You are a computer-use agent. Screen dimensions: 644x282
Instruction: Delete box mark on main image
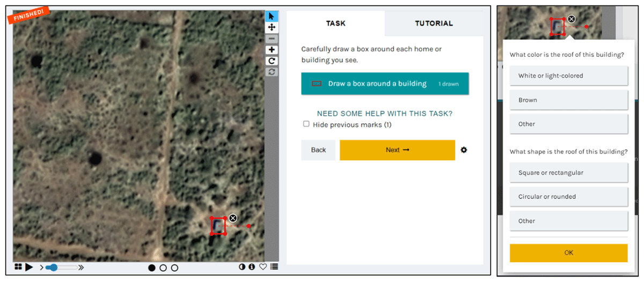(233, 218)
